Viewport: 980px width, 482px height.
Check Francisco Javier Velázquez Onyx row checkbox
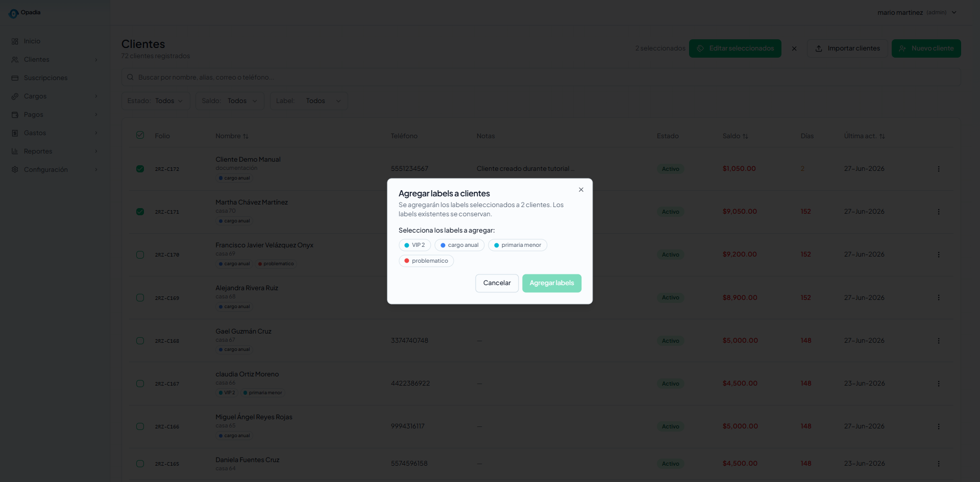click(x=140, y=255)
